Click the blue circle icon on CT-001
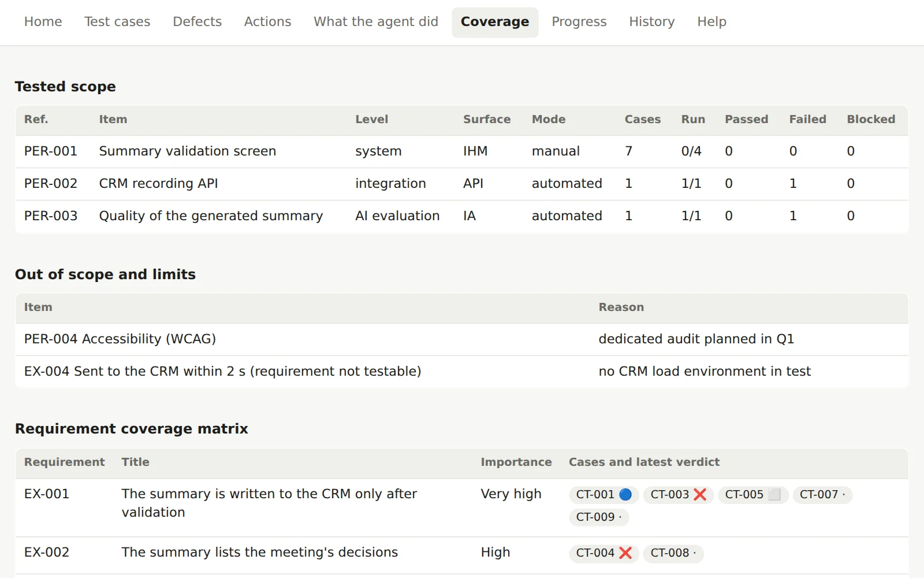 click(x=625, y=495)
